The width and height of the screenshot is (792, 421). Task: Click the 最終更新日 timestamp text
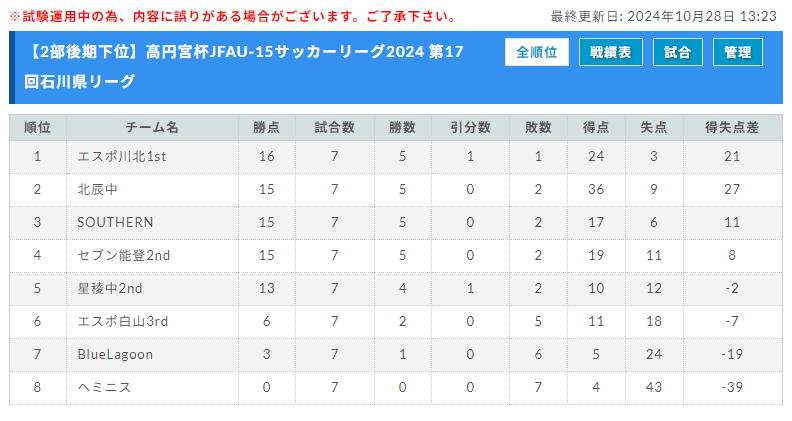click(663, 17)
